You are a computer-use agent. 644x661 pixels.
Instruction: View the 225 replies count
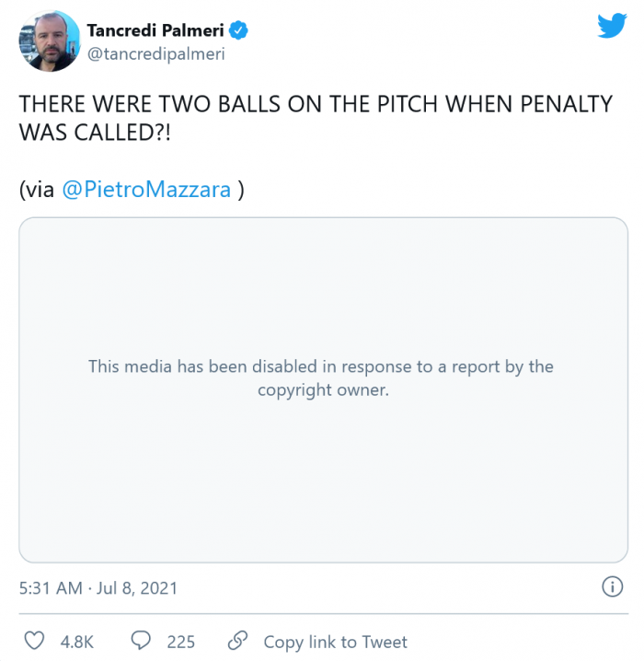tap(180, 642)
